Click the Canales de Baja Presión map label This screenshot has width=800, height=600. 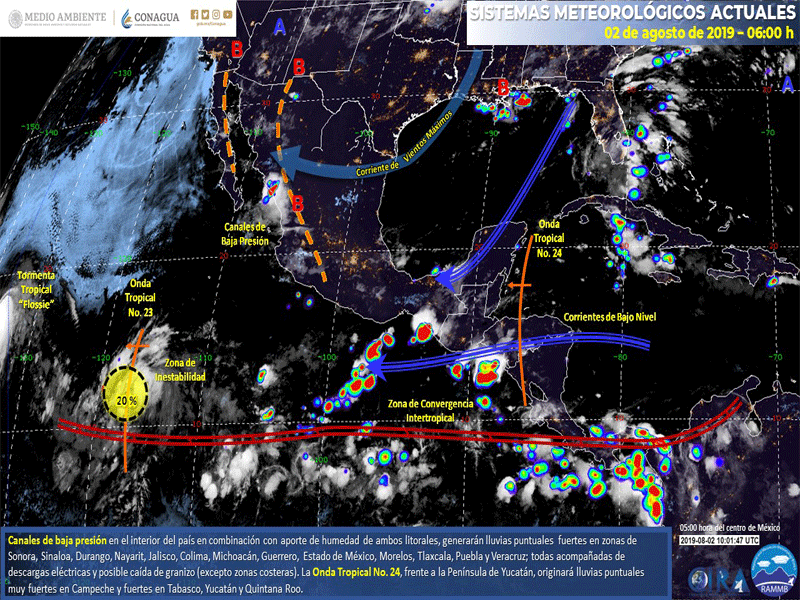tap(243, 233)
